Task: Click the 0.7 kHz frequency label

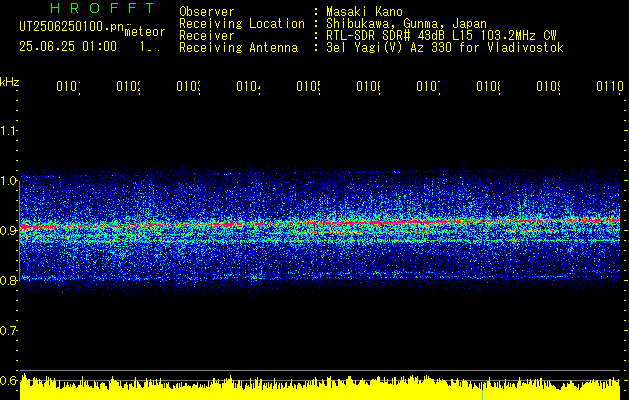Action: coord(8,330)
